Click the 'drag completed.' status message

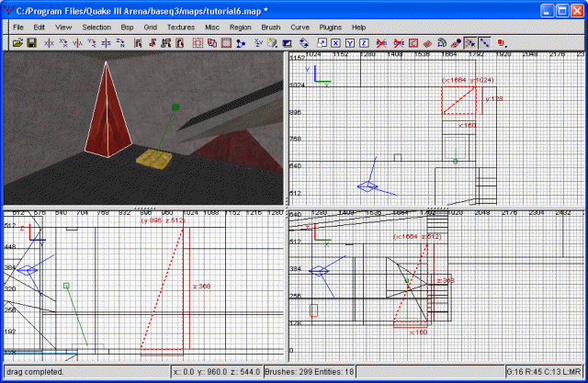click(x=35, y=372)
